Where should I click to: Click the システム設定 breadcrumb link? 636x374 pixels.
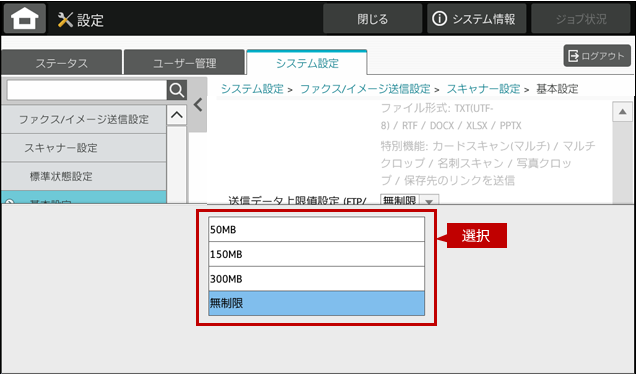(x=252, y=89)
